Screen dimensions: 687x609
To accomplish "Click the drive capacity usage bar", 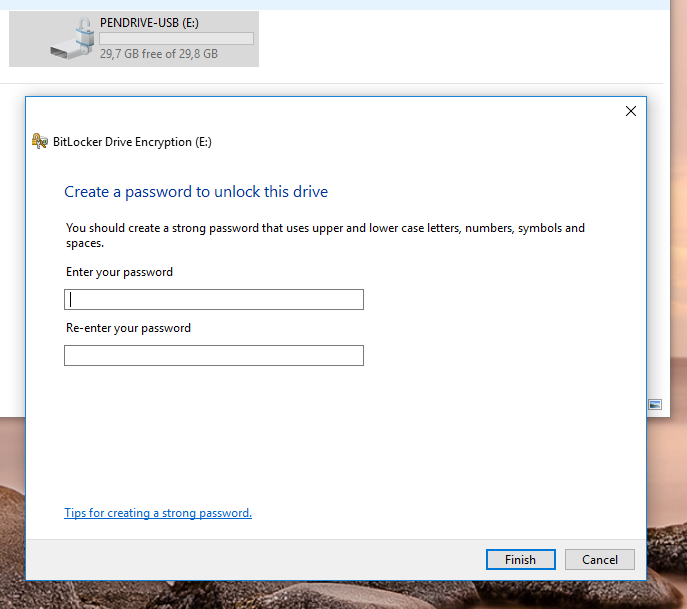I will pos(177,39).
